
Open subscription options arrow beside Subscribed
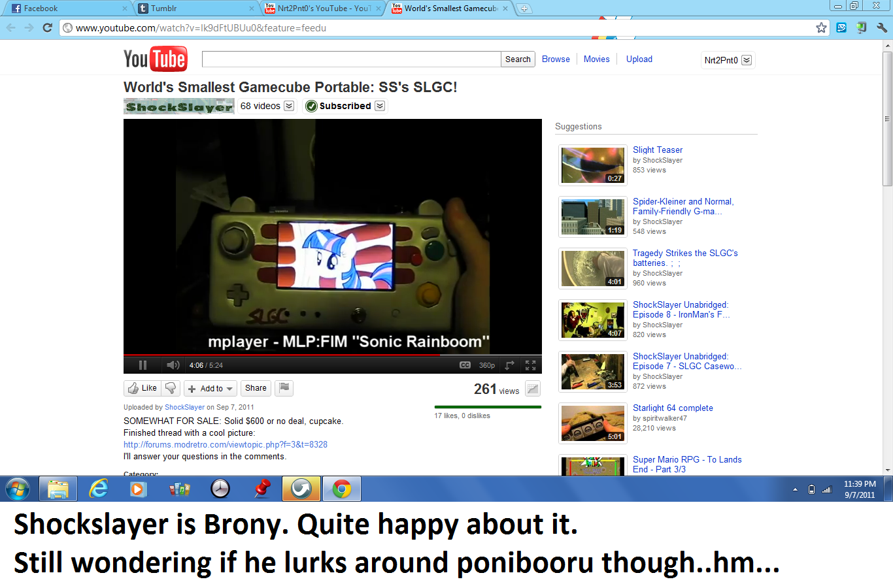(x=380, y=106)
